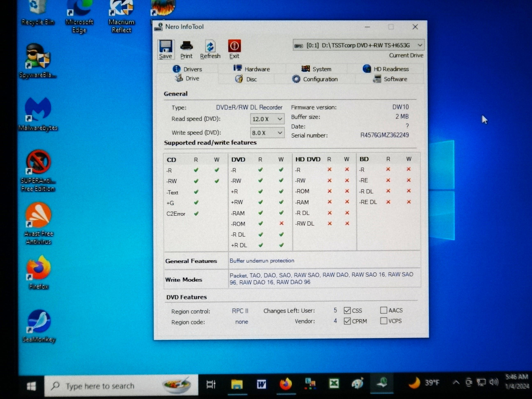This screenshot has height=399, width=532.
Task: Click the Region code value none
Action: click(242, 322)
